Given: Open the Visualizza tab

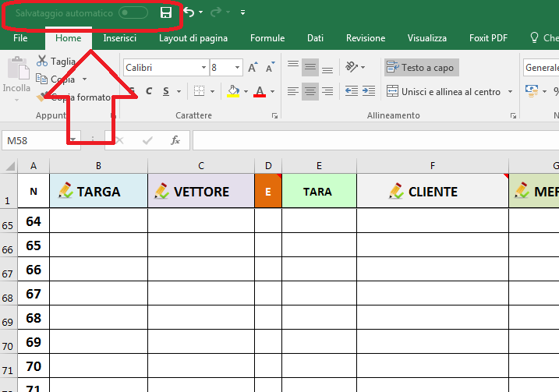Looking at the screenshot, I should (x=426, y=37).
